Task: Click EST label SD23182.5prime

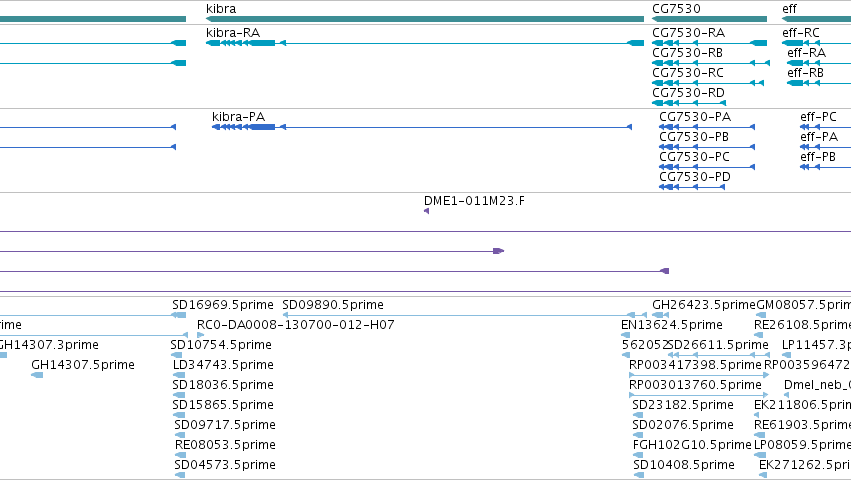Action: pos(683,405)
